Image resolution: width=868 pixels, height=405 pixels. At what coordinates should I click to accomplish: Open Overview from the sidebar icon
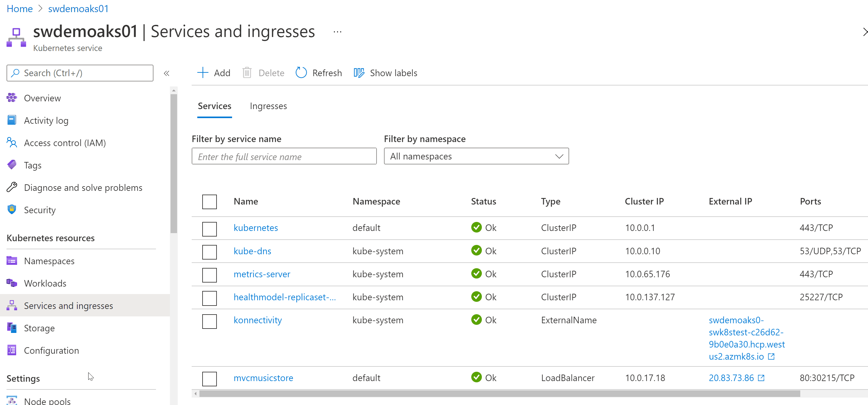pos(11,98)
